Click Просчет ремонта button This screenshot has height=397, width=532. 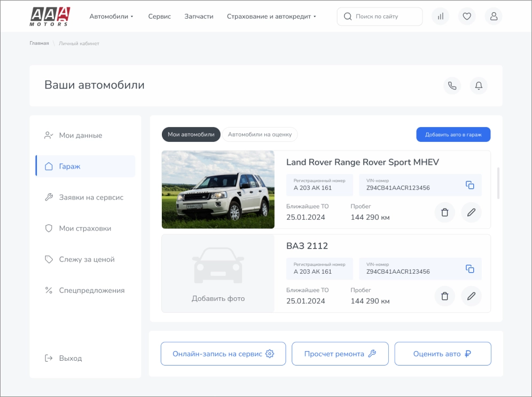tap(340, 354)
